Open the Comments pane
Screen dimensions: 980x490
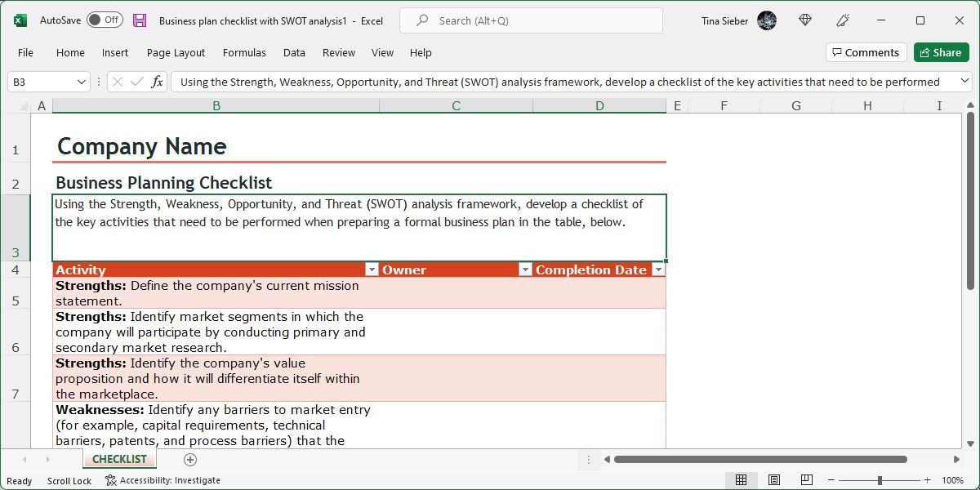pos(866,52)
